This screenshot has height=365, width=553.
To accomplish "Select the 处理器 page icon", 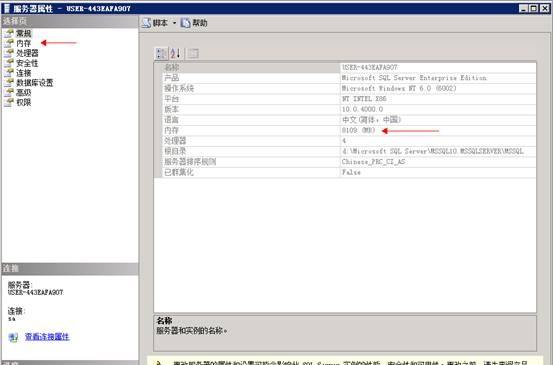I will pyautogui.click(x=9, y=53).
